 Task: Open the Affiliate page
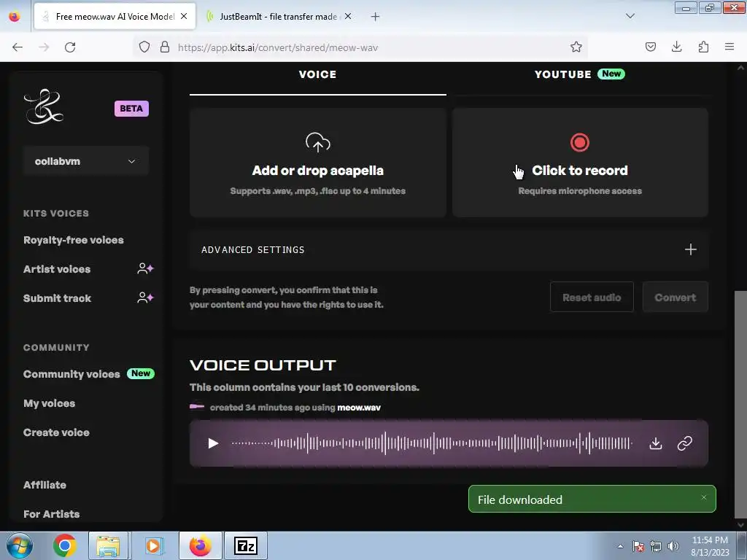[44, 485]
